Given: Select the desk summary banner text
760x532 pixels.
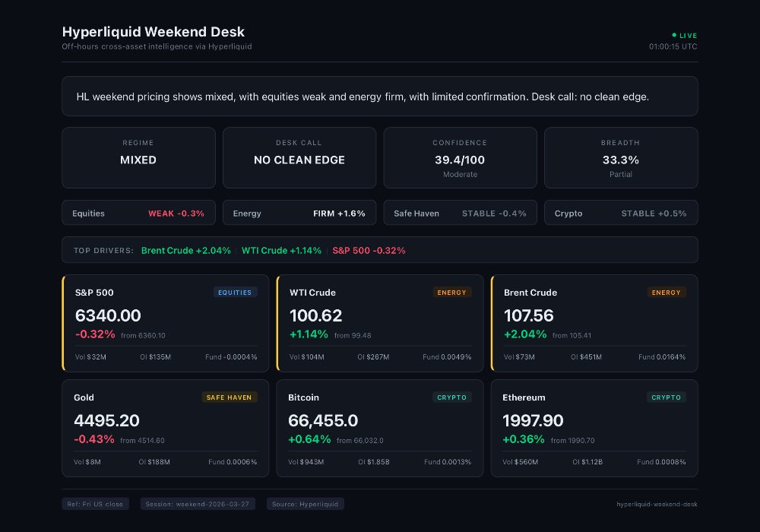Looking at the screenshot, I should coord(363,97).
